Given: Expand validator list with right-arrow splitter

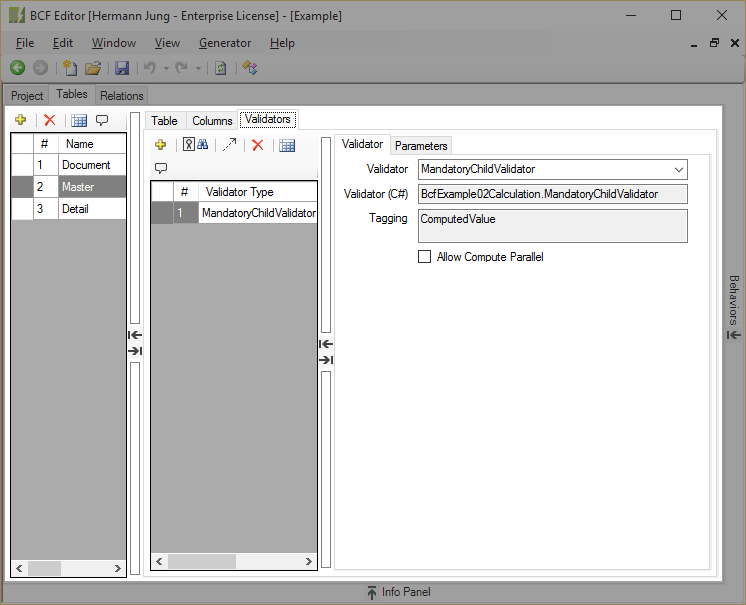Looking at the screenshot, I should 326,360.
